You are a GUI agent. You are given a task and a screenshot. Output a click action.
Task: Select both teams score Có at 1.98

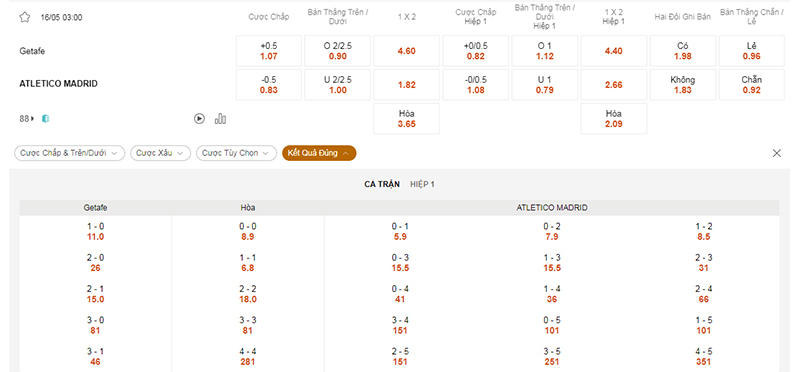tap(683, 51)
